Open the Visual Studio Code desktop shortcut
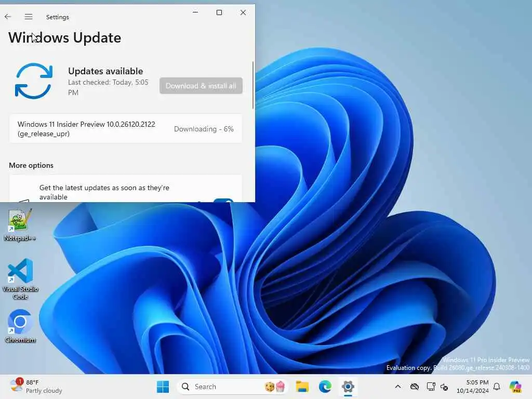This screenshot has height=399, width=532. pyautogui.click(x=20, y=279)
